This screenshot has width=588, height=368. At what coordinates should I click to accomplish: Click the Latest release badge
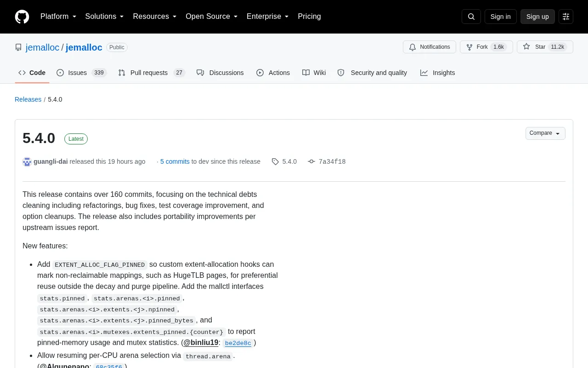[76, 139]
